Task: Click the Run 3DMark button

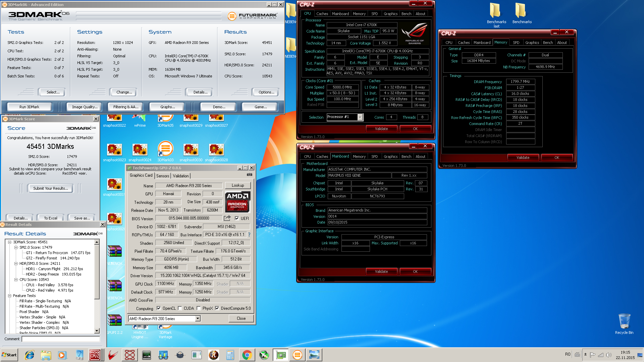Action: coord(29,107)
